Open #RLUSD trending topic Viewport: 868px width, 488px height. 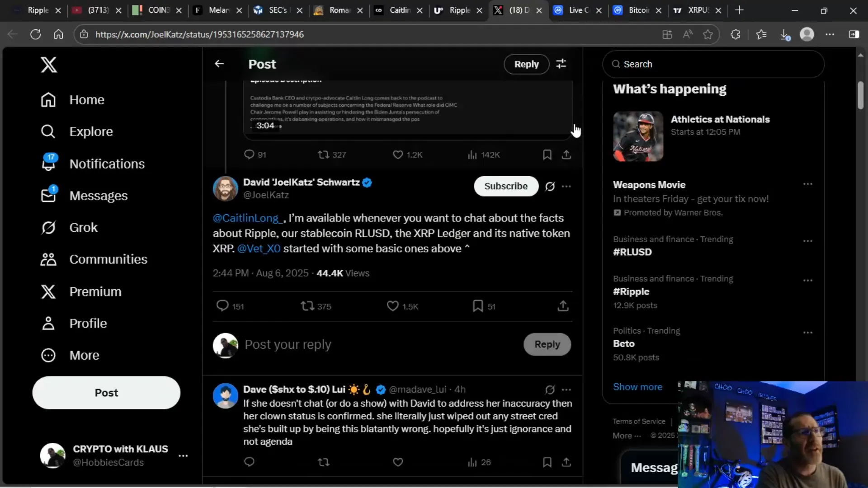point(632,252)
